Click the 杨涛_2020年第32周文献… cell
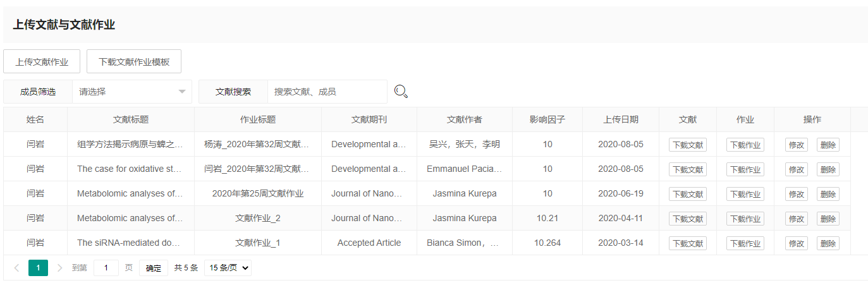The image size is (868, 290). 258,144
